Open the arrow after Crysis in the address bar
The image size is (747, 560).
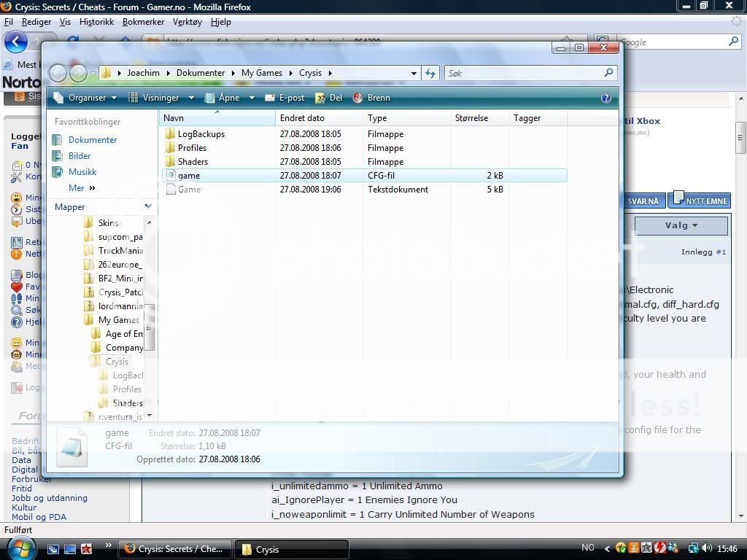330,73
